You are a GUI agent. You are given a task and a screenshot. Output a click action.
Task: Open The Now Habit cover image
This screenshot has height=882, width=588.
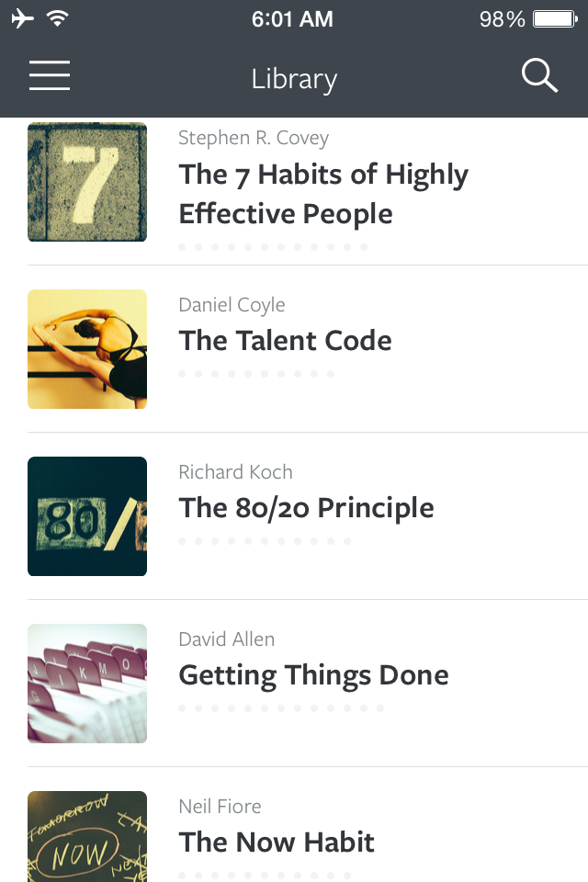click(x=87, y=836)
